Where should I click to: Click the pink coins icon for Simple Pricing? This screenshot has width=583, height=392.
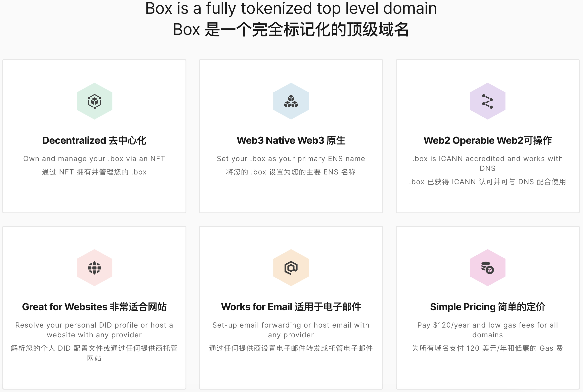[x=487, y=268]
